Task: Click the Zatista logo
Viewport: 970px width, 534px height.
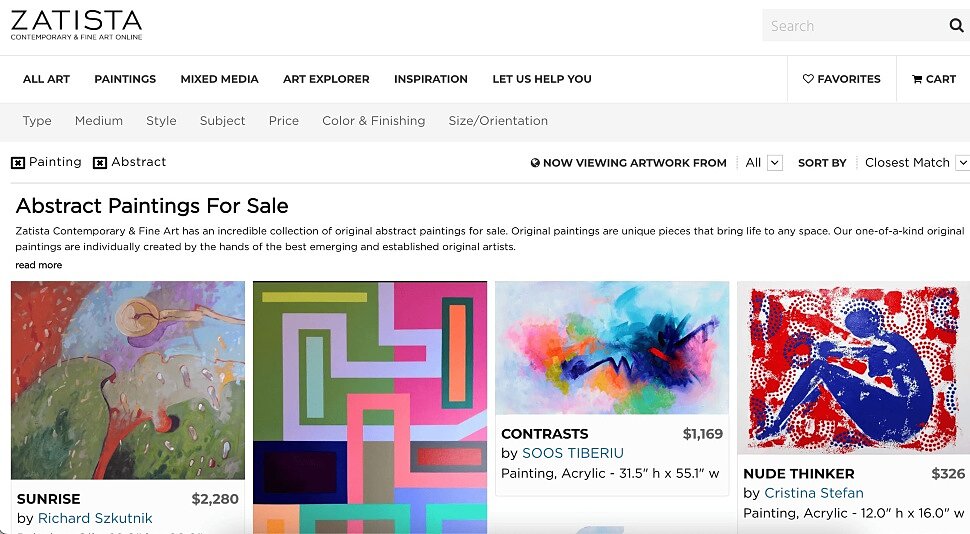Action: (x=76, y=25)
